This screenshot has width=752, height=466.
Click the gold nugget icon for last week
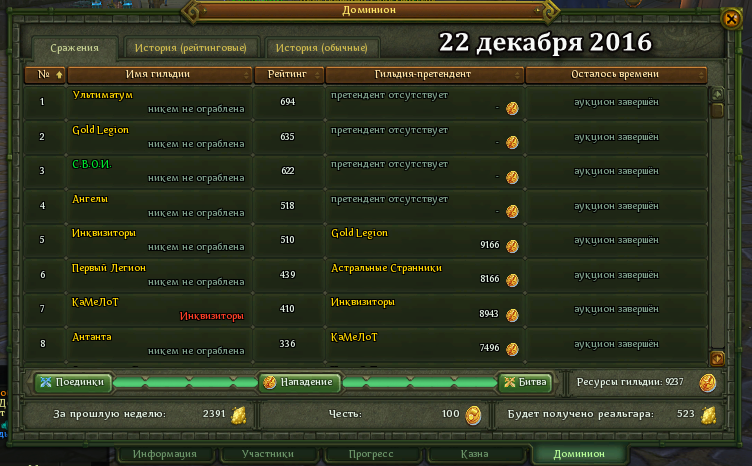(x=239, y=415)
